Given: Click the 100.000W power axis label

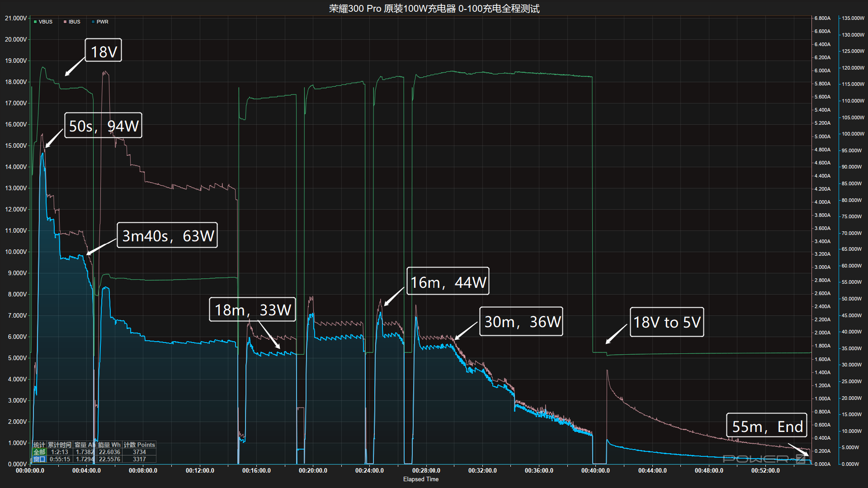Looking at the screenshot, I should (853, 134).
